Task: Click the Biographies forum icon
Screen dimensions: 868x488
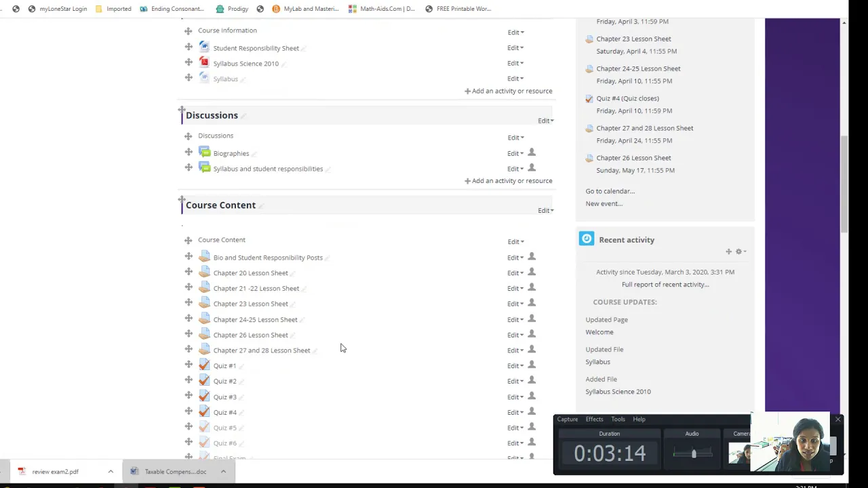Action: 204,152
